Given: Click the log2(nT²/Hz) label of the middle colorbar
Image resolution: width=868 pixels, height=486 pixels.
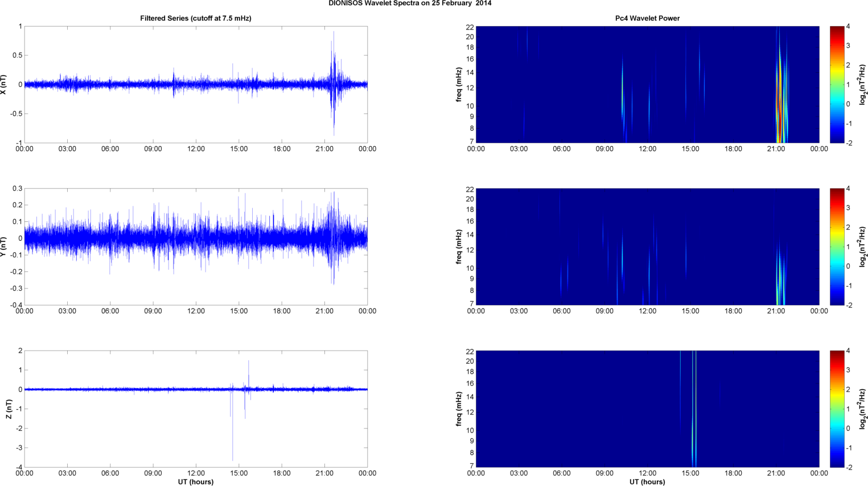Looking at the screenshot, I should click(863, 246).
